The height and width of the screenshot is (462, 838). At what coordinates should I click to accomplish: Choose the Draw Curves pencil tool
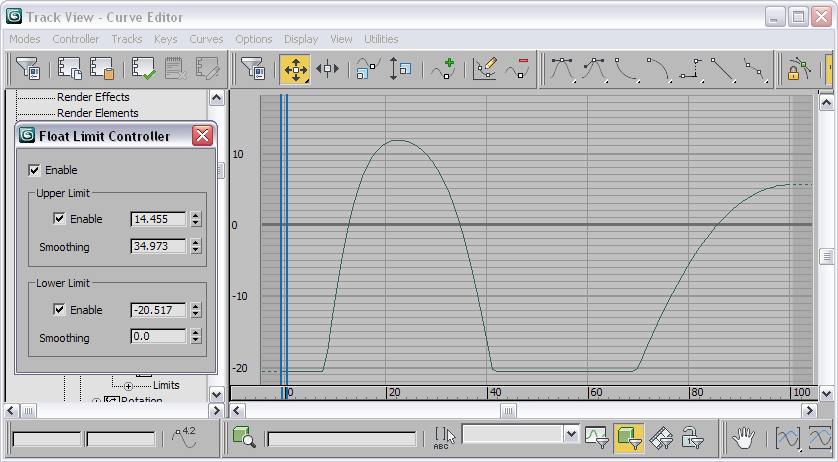485,69
